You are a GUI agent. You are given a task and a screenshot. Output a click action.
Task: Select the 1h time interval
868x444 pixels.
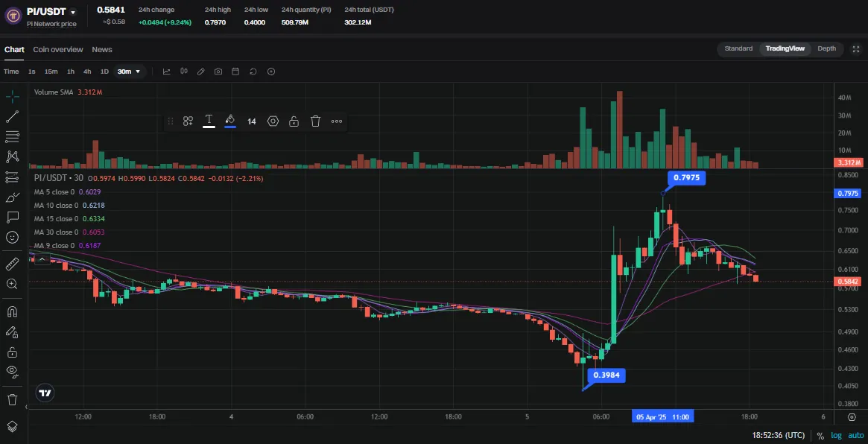(x=71, y=72)
